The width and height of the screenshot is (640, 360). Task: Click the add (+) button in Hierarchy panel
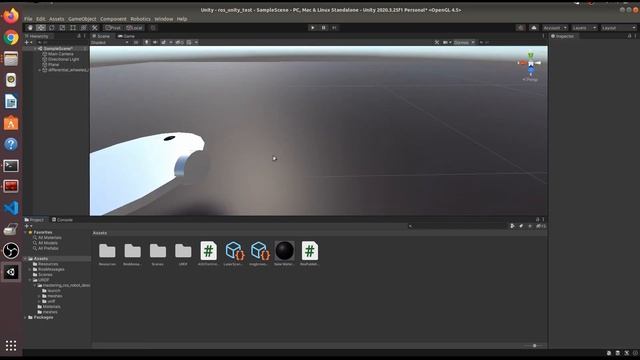point(28,42)
